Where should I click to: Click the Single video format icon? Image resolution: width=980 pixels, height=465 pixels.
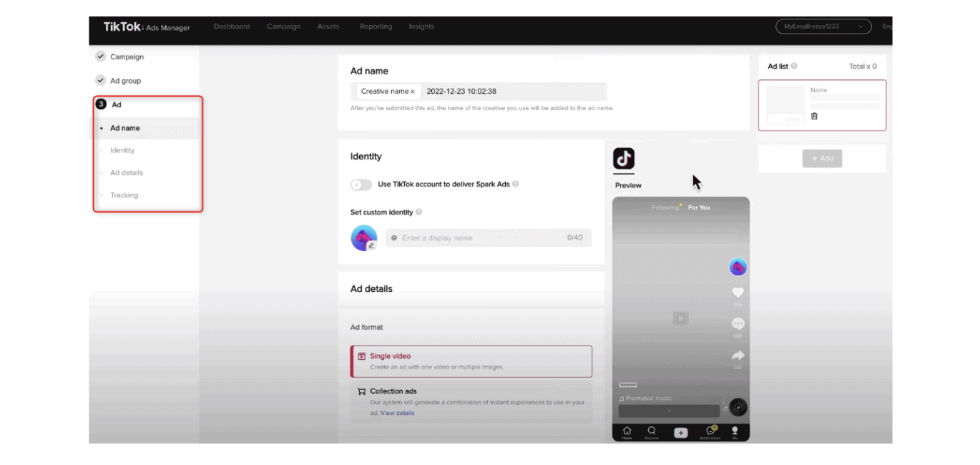coord(362,356)
